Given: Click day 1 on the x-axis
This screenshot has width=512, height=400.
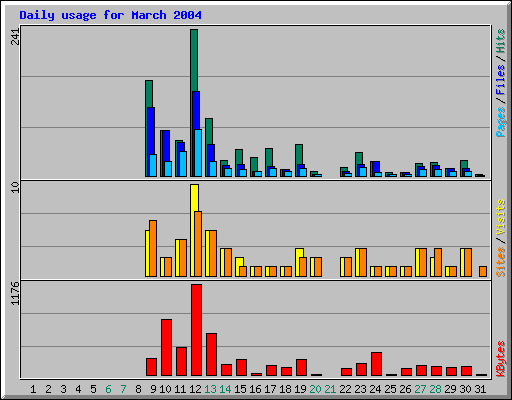Looking at the screenshot, I should point(33,389).
